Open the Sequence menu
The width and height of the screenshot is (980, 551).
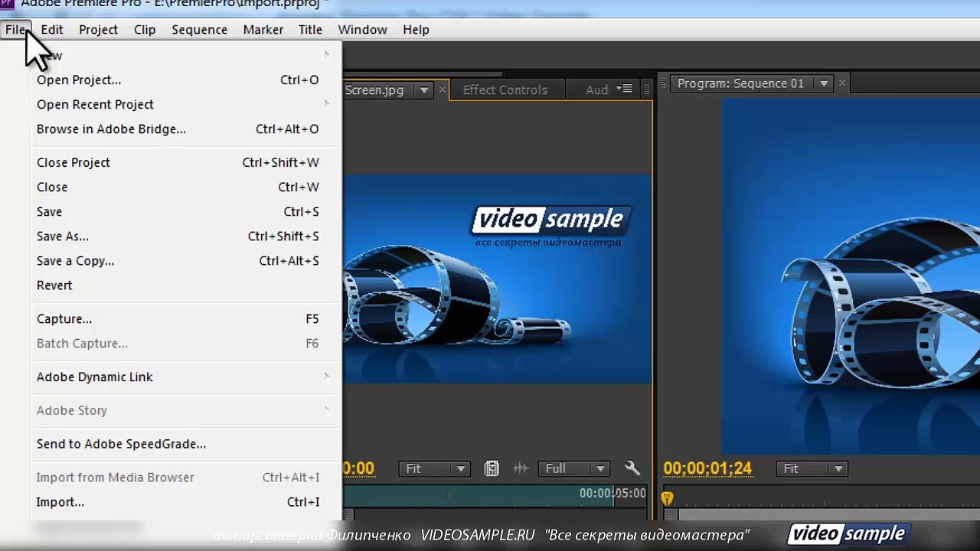tap(199, 29)
